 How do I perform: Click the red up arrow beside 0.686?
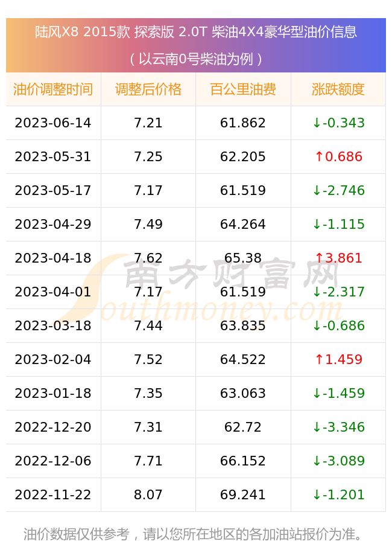coord(319,156)
